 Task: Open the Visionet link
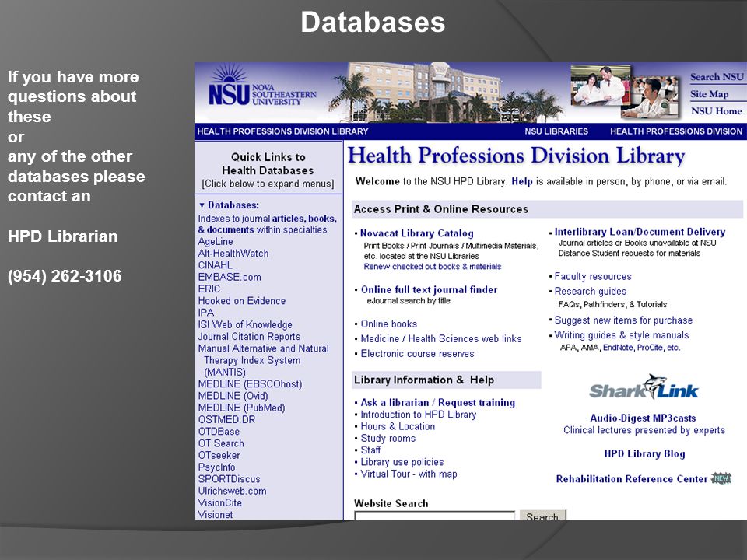click(216, 515)
